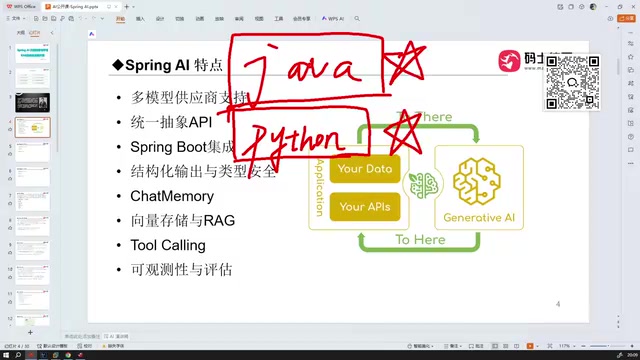
Task: Open the settings sliders icon in right sidebar
Action: 631,44
